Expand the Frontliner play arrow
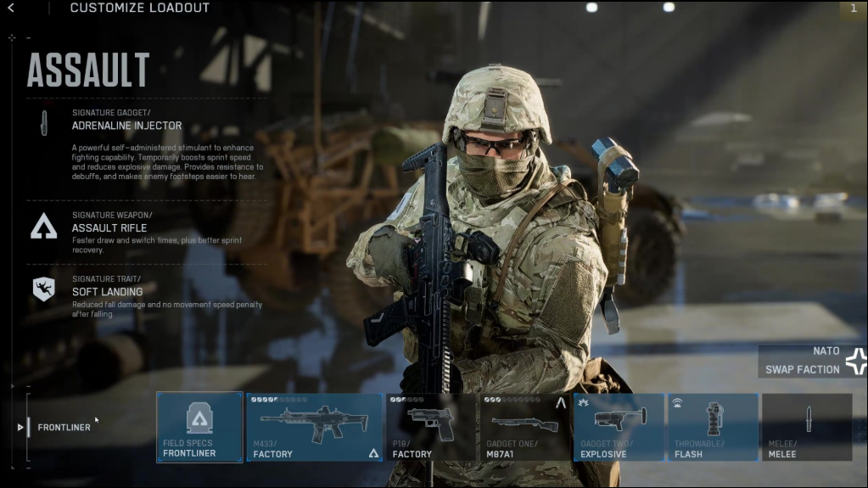Screen dimensions: 868x488 tap(20, 427)
